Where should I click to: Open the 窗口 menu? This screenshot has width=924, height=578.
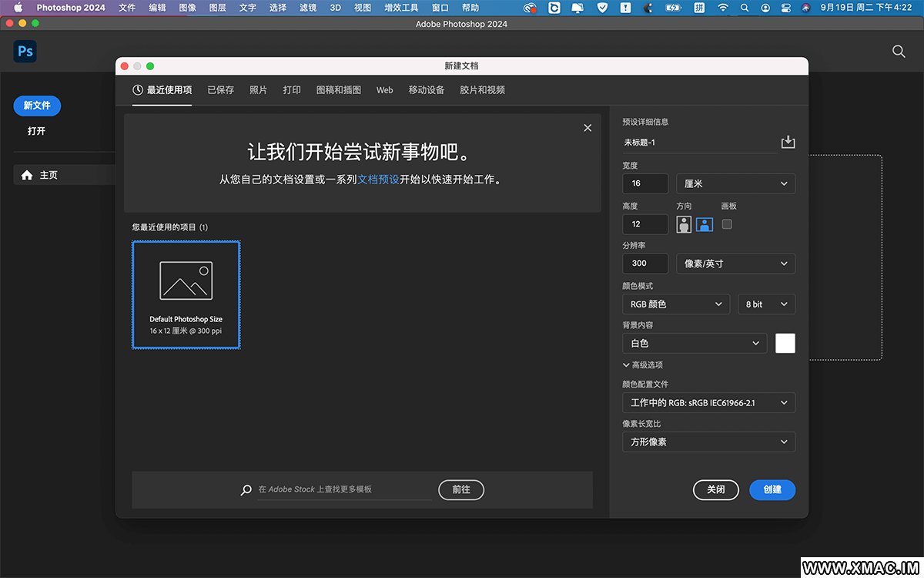(440, 8)
